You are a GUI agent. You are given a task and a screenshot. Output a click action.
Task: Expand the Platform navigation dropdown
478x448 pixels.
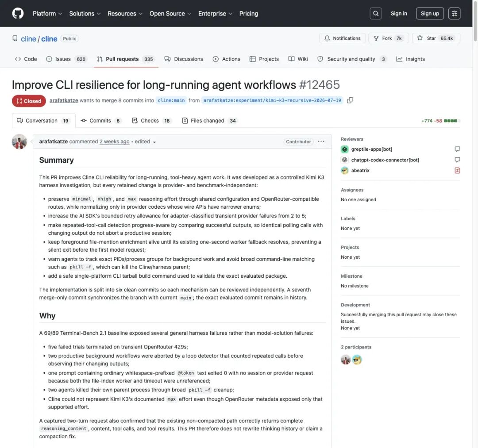coord(47,13)
